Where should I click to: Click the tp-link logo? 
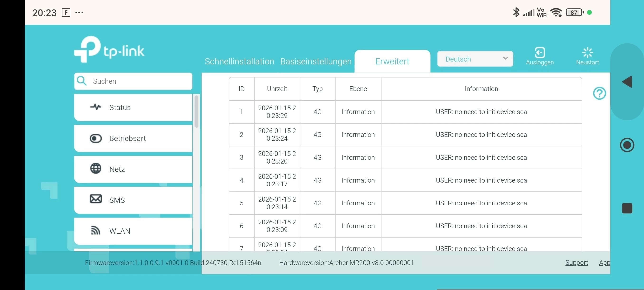click(109, 49)
